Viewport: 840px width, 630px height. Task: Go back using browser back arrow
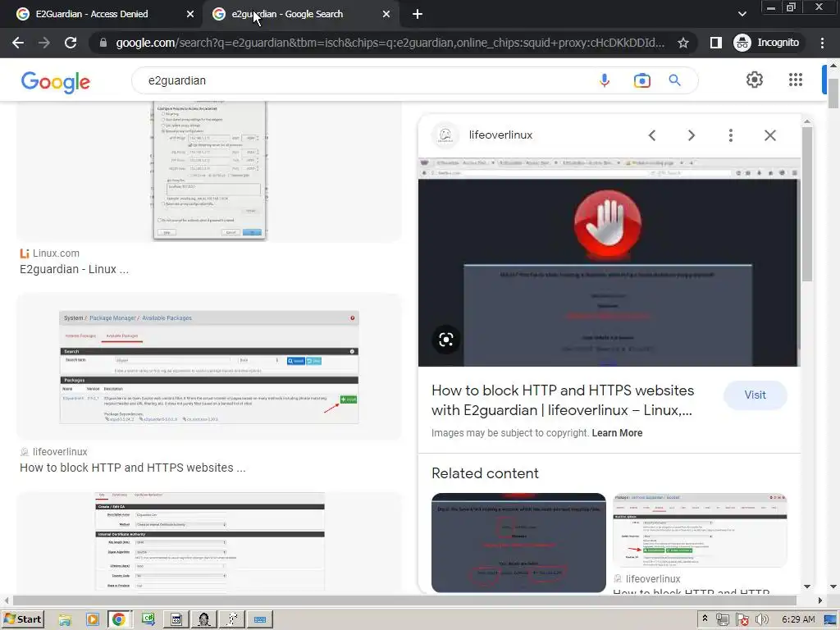pyautogui.click(x=18, y=43)
